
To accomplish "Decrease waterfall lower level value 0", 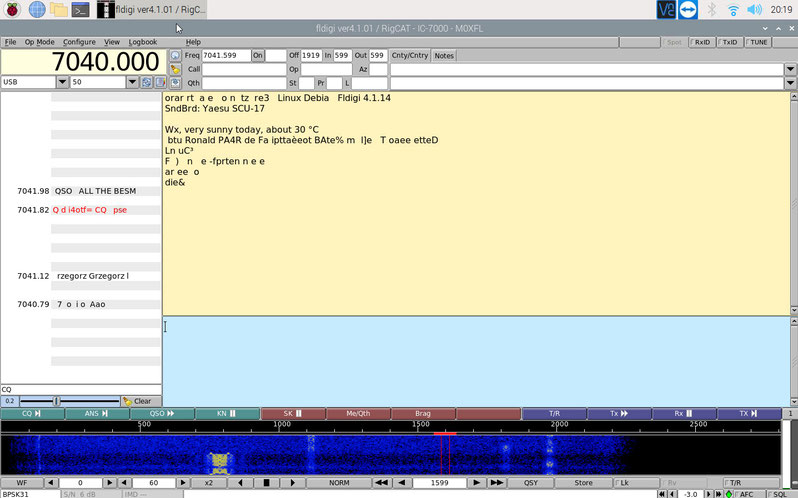I will [50, 483].
